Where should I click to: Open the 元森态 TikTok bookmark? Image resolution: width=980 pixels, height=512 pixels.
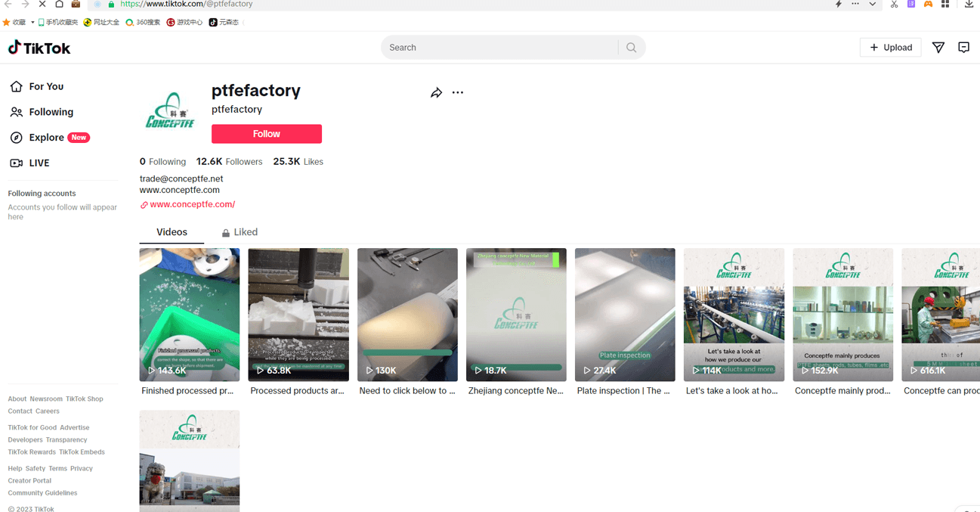click(224, 22)
